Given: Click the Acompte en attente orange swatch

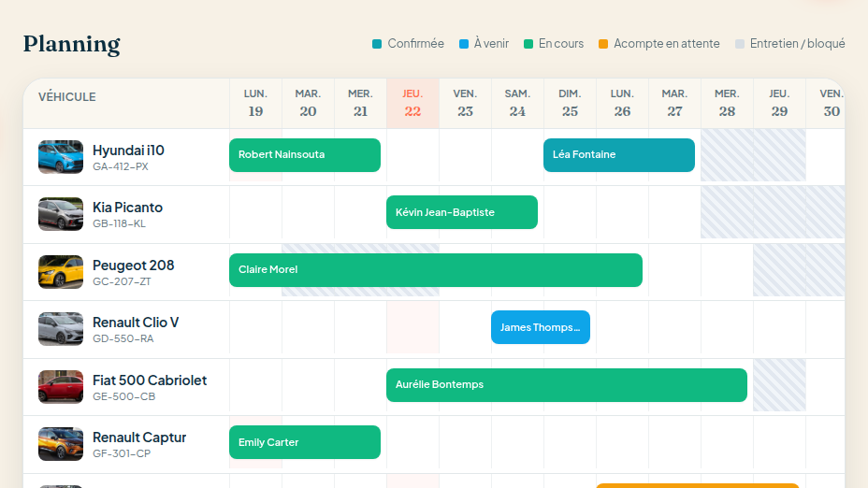Looking at the screenshot, I should (x=603, y=44).
